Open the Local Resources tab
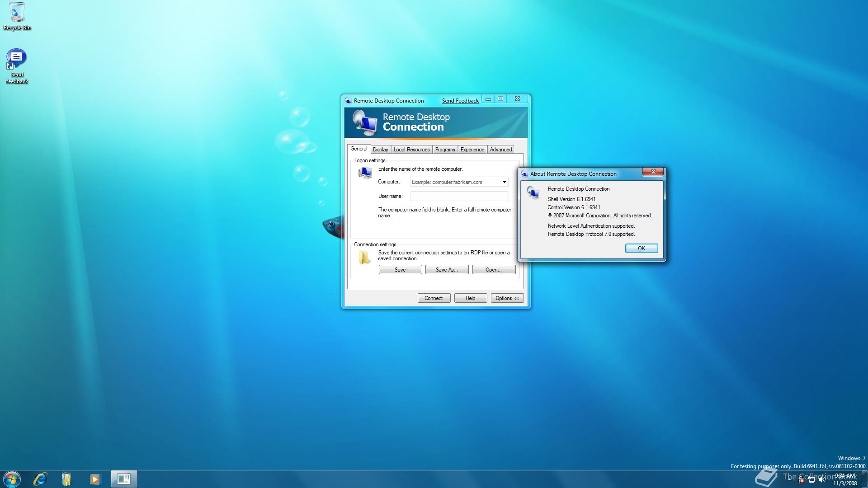The width and height of the screenshot is (868, 488). tap(411, 150)
